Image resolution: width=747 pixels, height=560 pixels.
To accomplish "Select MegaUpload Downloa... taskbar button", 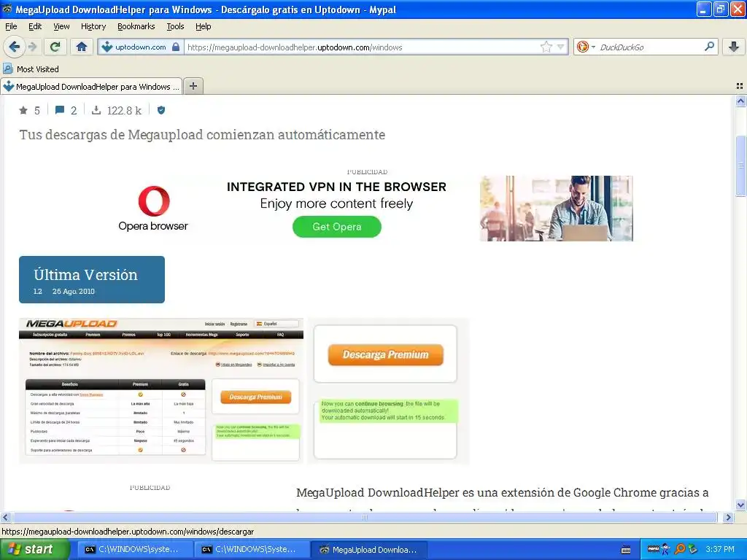I will click(368, 550).
